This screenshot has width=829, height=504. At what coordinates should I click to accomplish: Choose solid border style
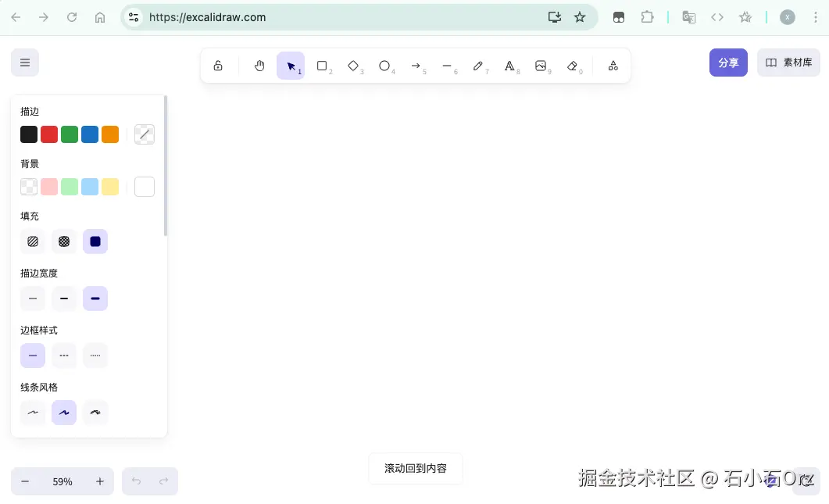(33, 356)
